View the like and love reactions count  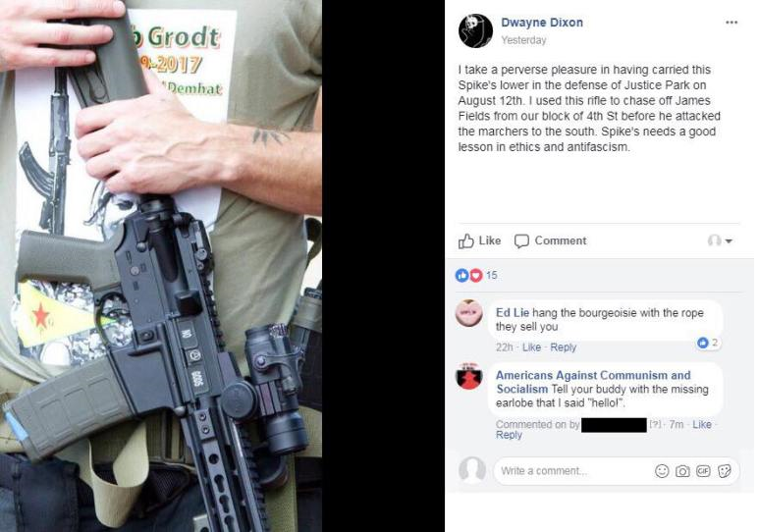(476, 275)
